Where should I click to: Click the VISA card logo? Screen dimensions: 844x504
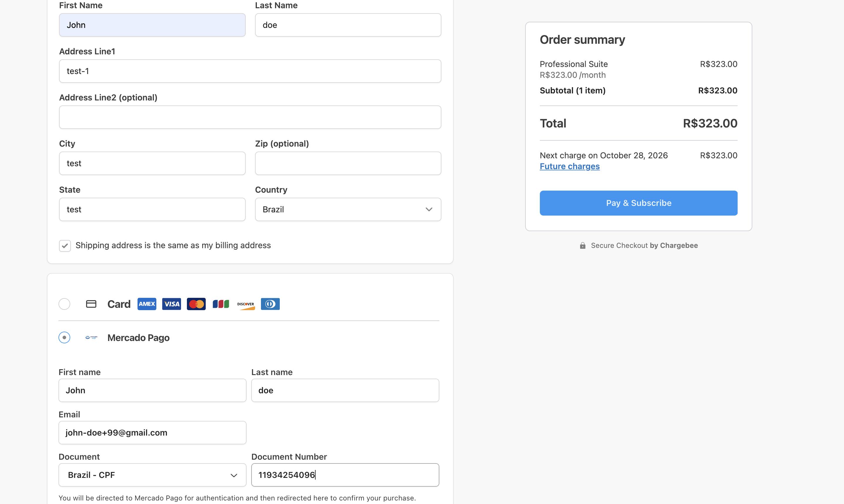(x=172, y=304)
